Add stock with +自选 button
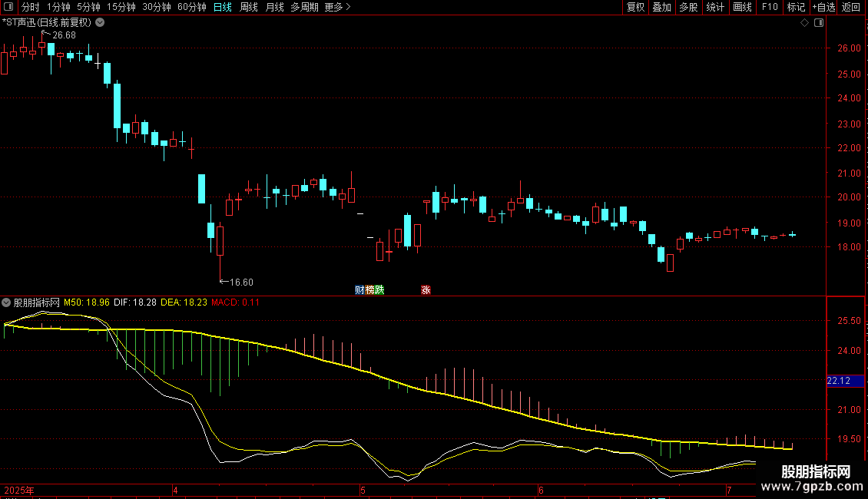 [x=823, y=7]
